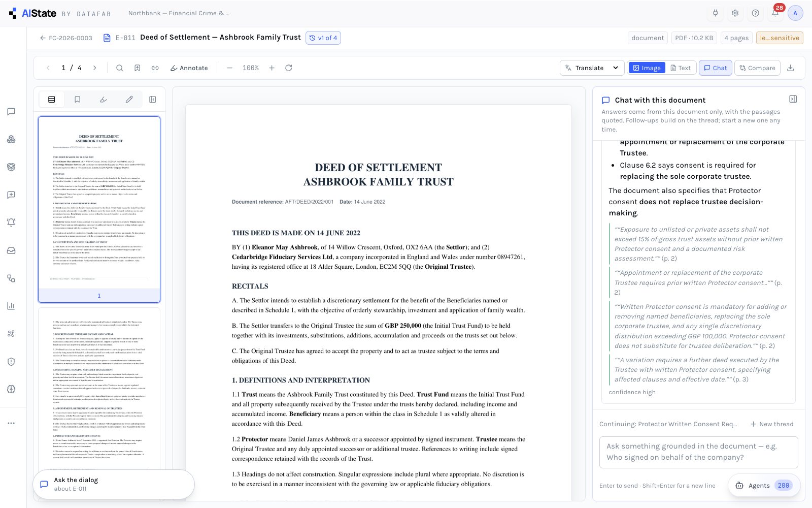Go to previous page arrow

pyautogui.click(x=48, y=68)
